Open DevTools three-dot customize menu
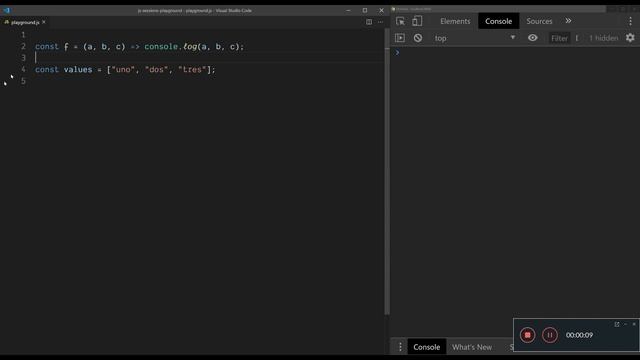 point(630,21)
